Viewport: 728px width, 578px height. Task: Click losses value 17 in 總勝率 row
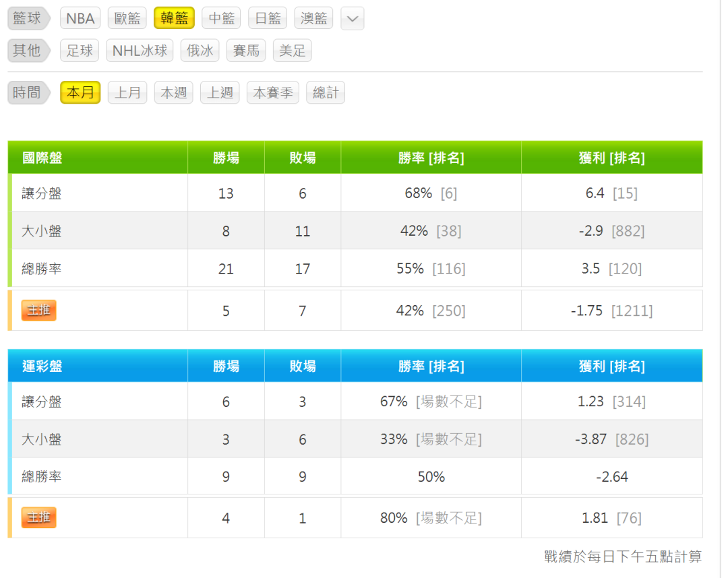point(303,269)
